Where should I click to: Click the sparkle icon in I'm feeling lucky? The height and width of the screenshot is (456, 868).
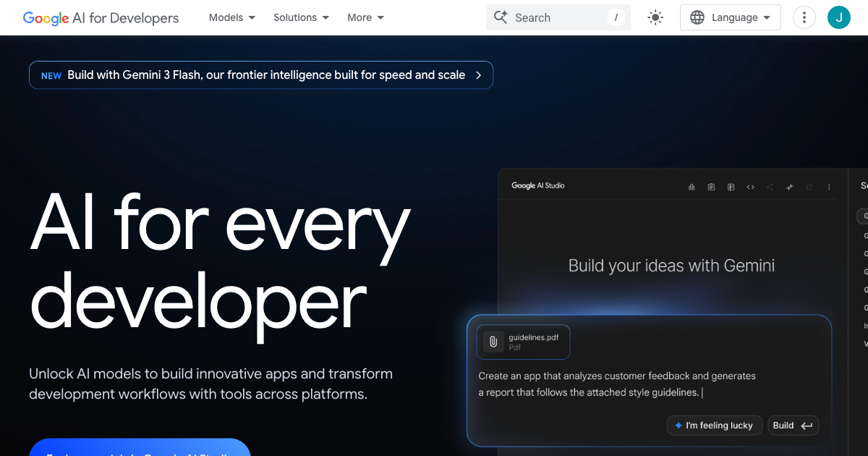[678, 426]
